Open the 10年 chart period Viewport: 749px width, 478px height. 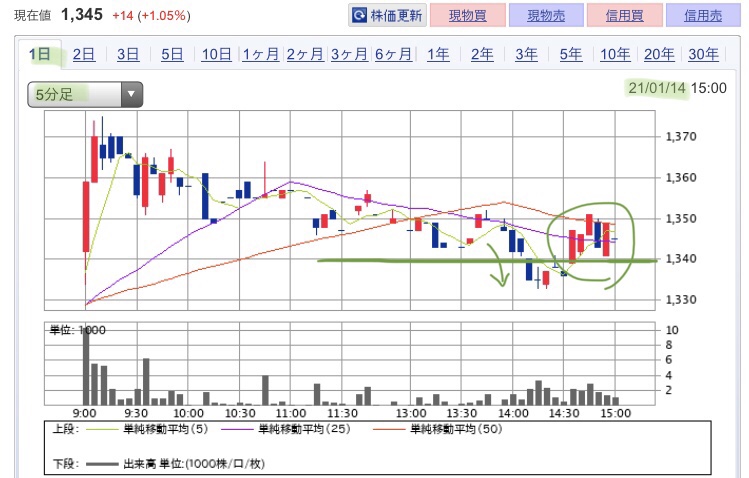click(x=615, y=54)
